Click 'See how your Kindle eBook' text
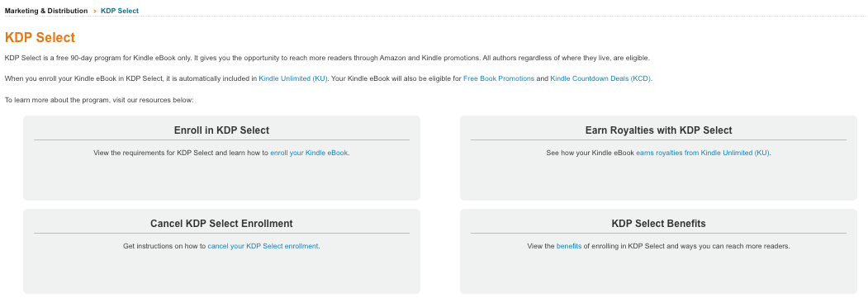 (x=591, y=153)
